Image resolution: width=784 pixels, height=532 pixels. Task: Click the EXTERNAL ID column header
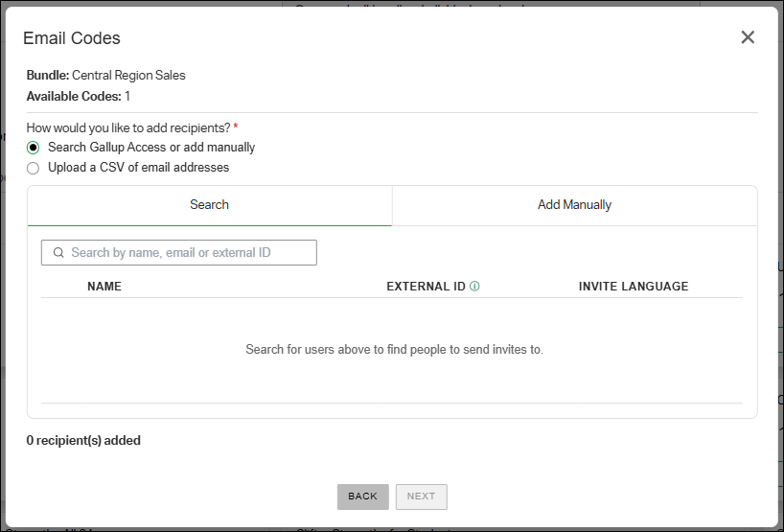click(426, 287)
